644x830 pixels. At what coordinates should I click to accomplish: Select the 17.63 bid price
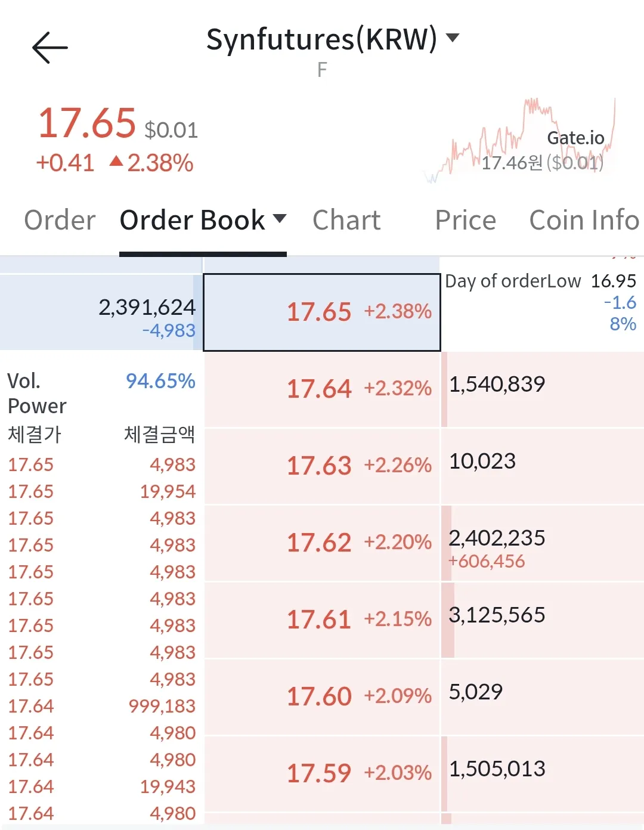[x=322, y=466]
